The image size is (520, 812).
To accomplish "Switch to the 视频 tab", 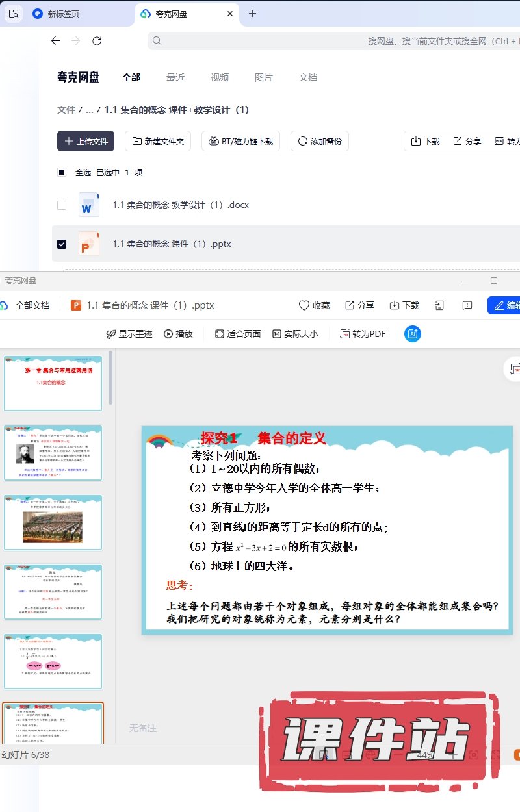I will 220,77.
